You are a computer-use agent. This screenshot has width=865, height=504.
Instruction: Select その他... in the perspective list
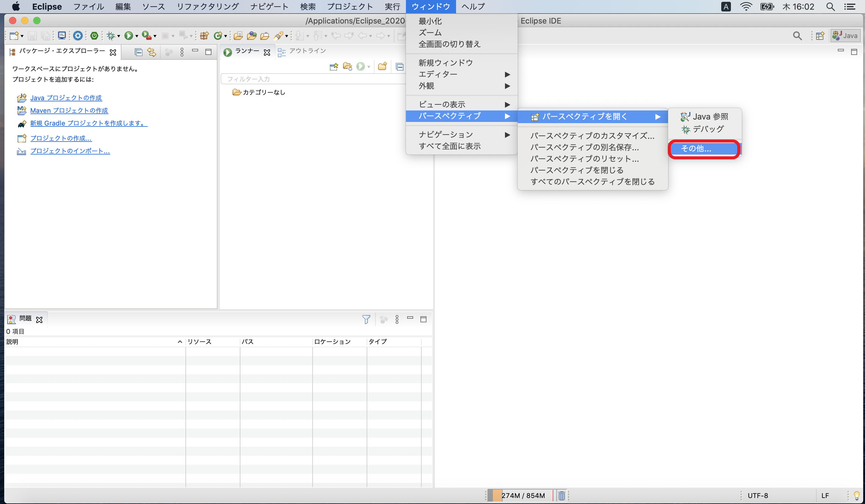pos(705,148)
